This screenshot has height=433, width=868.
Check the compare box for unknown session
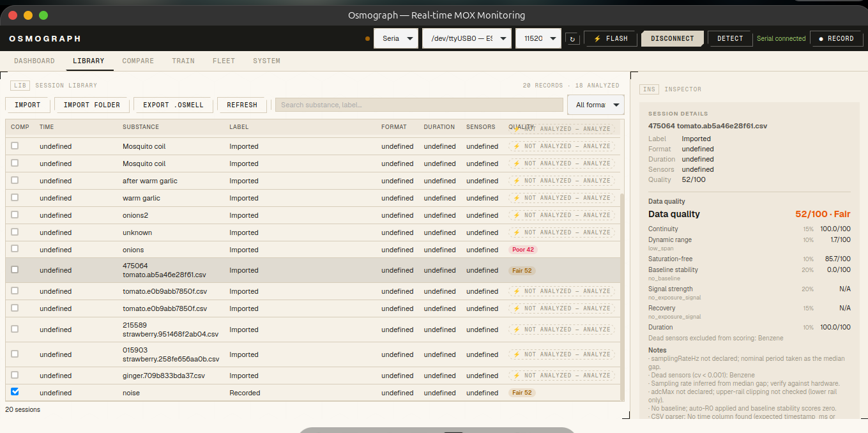click(15, 232)
